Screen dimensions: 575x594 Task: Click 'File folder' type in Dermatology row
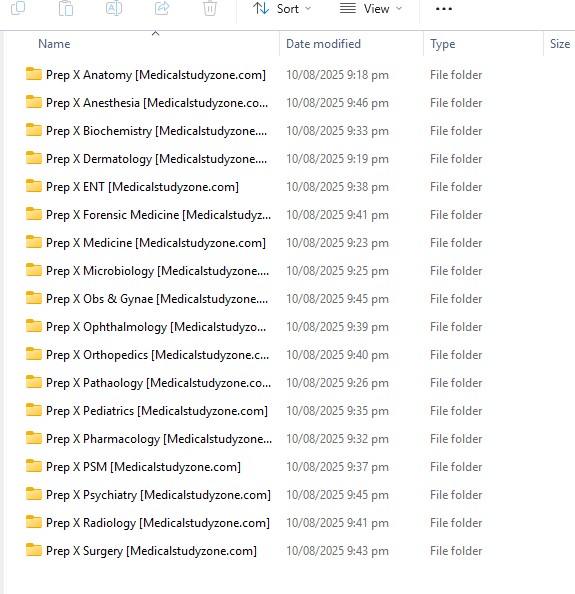pyautogui.click(x=456, y=159)
